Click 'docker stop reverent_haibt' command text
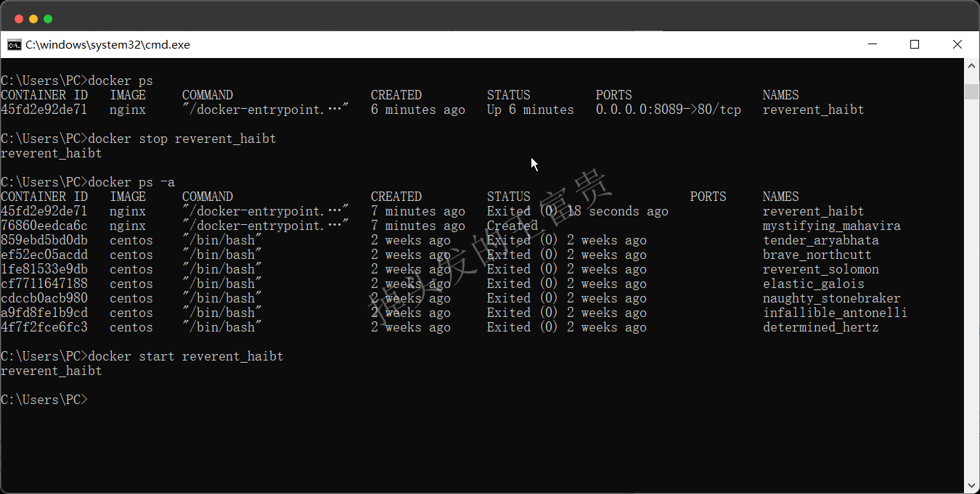This screenshot has height=494, width=980. [x=182, y=139]
